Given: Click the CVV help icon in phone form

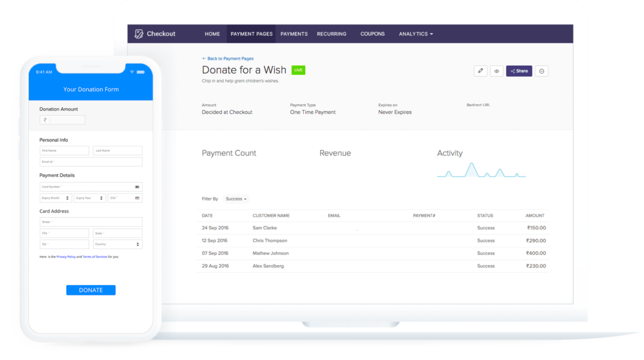Looking at the screenshot, I should pyautogui.click(x=137, y=198).
